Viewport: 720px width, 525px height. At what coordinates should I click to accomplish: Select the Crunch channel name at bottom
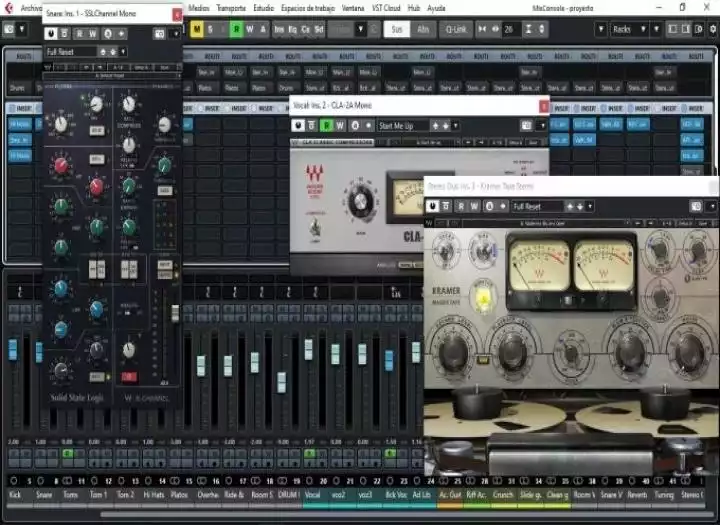coord(503,495)
